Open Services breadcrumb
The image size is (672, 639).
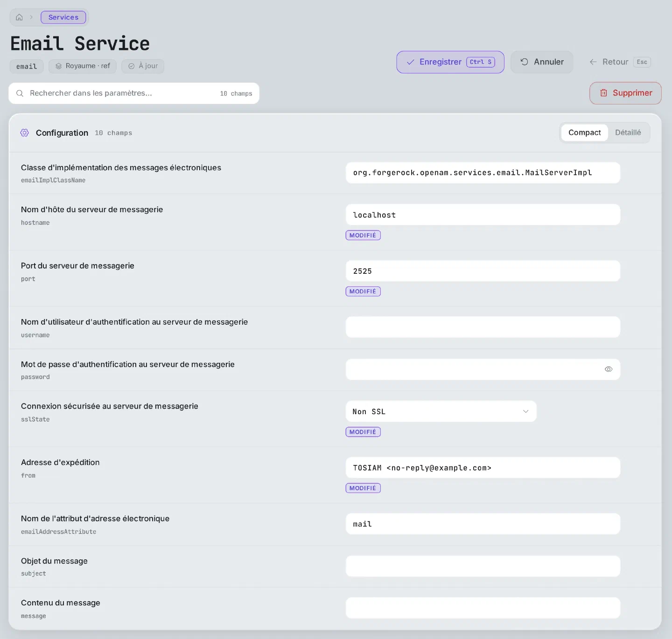[x=63, y=17]
